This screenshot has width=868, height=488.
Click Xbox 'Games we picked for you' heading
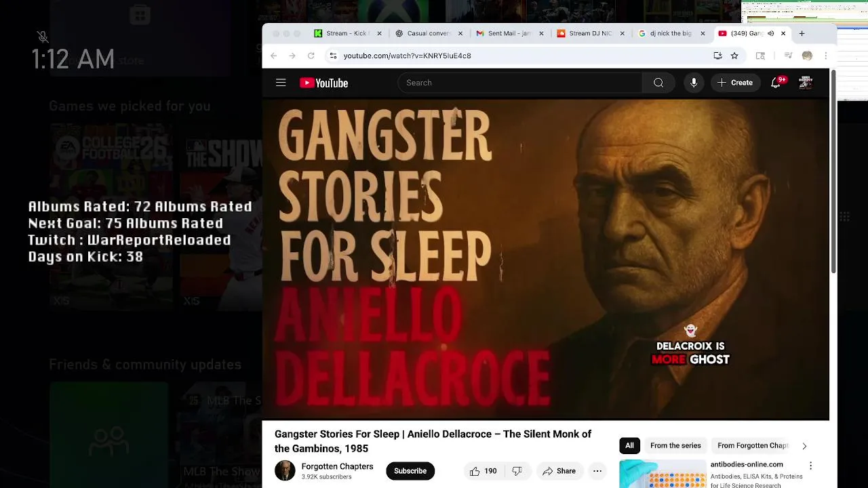[130, 106]
